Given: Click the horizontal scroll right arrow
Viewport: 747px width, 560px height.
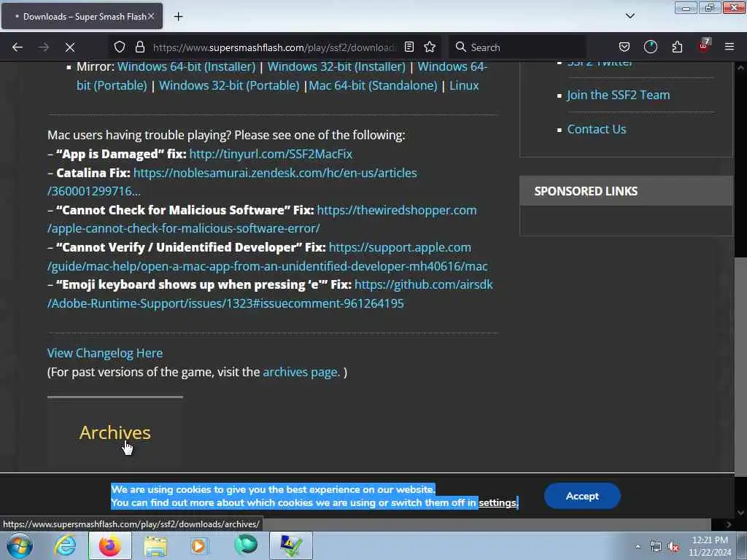Looking at the screenshot, I should tap(729, 524).
